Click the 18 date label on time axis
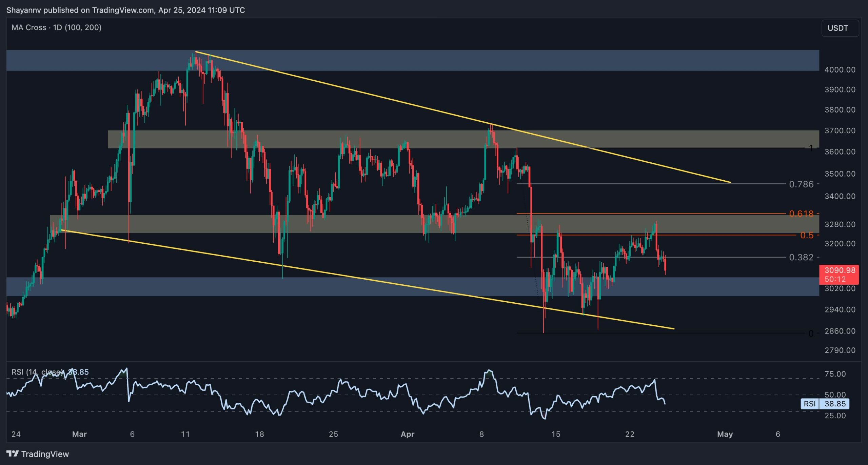 click(x=259, y=434)
